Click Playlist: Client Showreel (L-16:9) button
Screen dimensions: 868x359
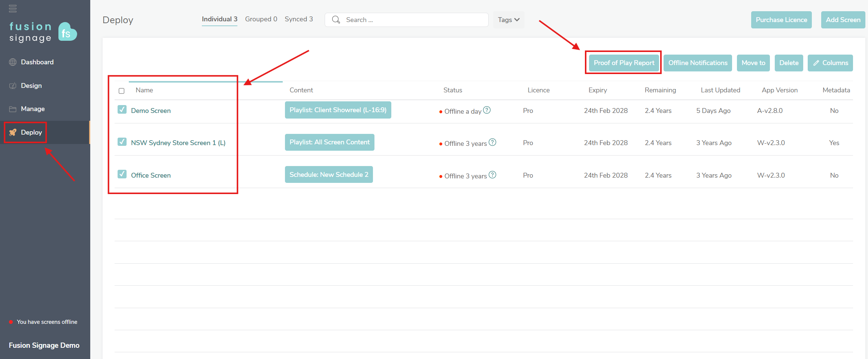pyautogui.click(x=338, y=110)
